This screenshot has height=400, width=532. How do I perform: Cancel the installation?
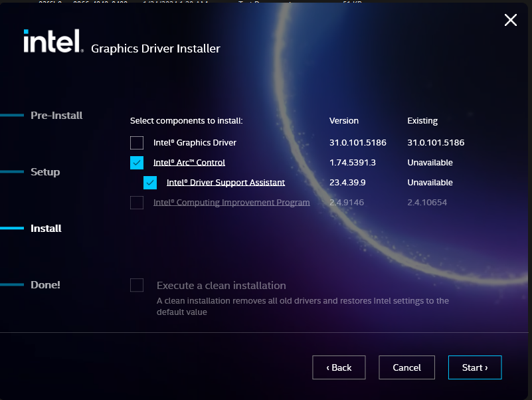pyautogui.click(x=406, y=367)
